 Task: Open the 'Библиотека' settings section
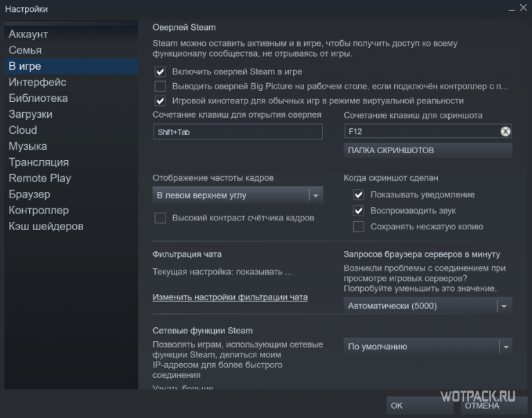(71, 98)
